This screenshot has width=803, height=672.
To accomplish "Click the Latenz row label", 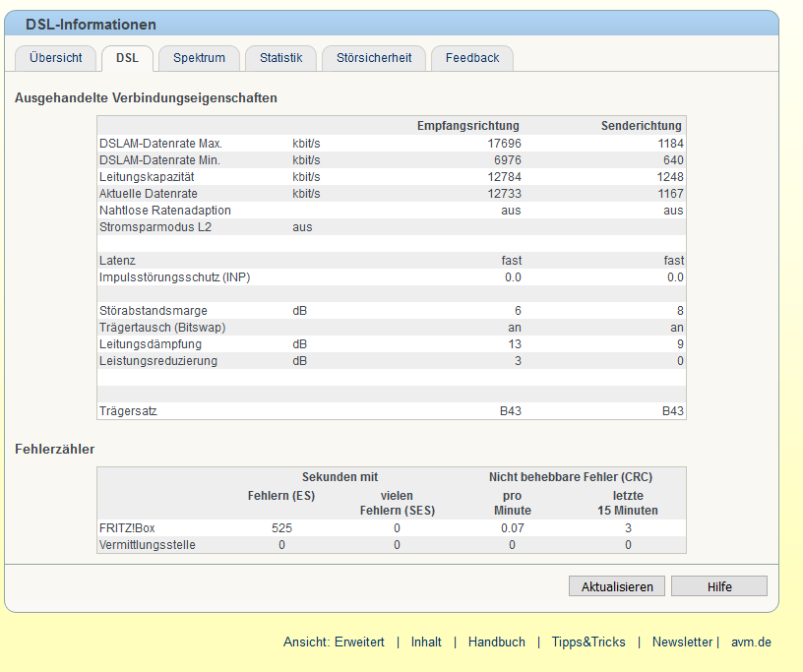I will pyautogui.click(x=117, y=261).
